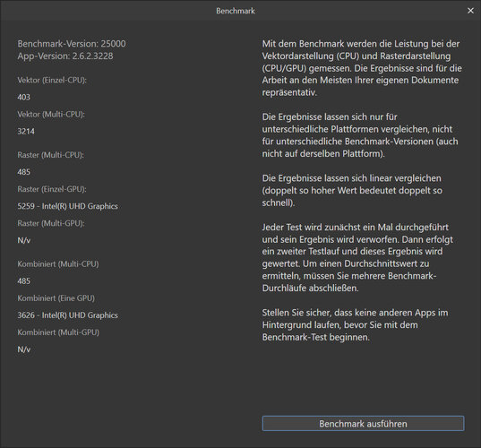Image resolution: width=481 pixels, height=448 pixels.
Task: Click the paragraph starting 'Jeder Test wird'
Action: point(357,257)
